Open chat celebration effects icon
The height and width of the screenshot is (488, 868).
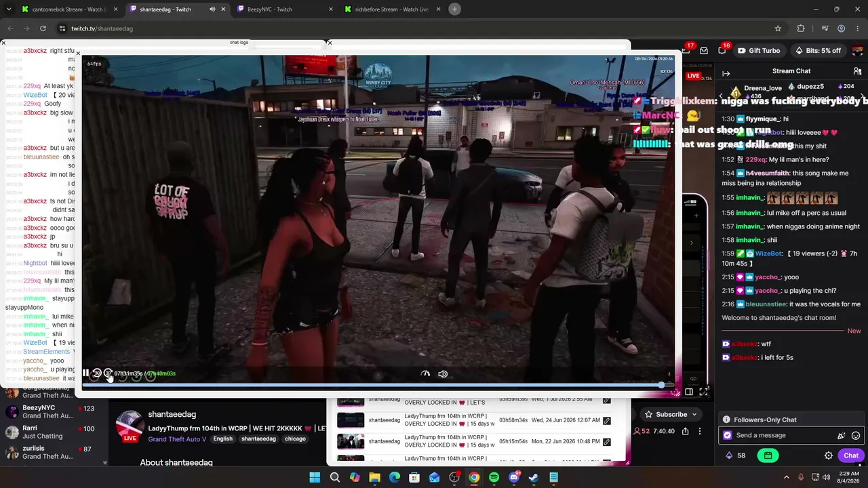coord(842,436)
